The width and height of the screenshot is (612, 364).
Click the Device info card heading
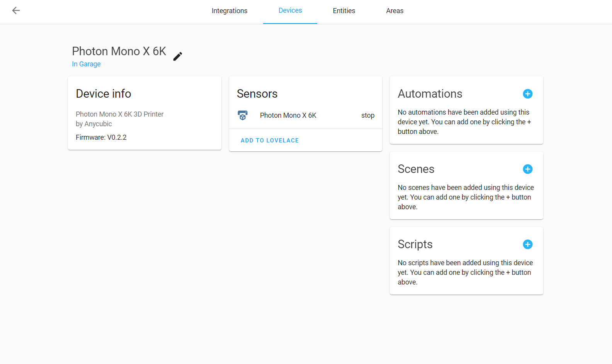point(104,94)
